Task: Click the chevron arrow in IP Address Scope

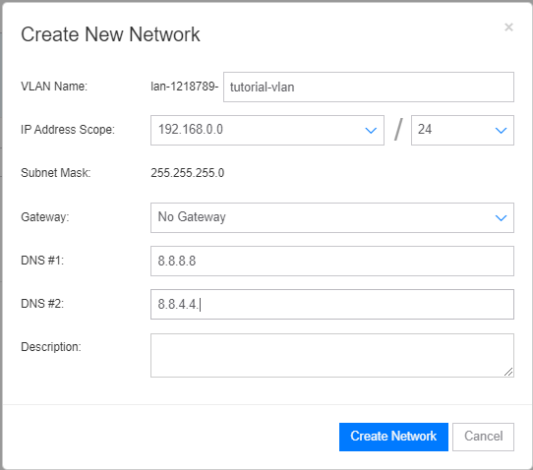Action: pos(371,130)
